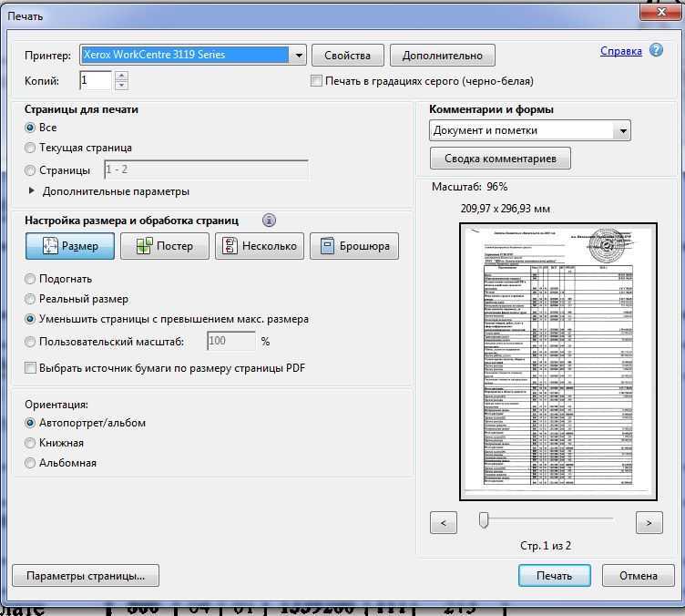Select Книжная portrait orientation

pos(30,443)
